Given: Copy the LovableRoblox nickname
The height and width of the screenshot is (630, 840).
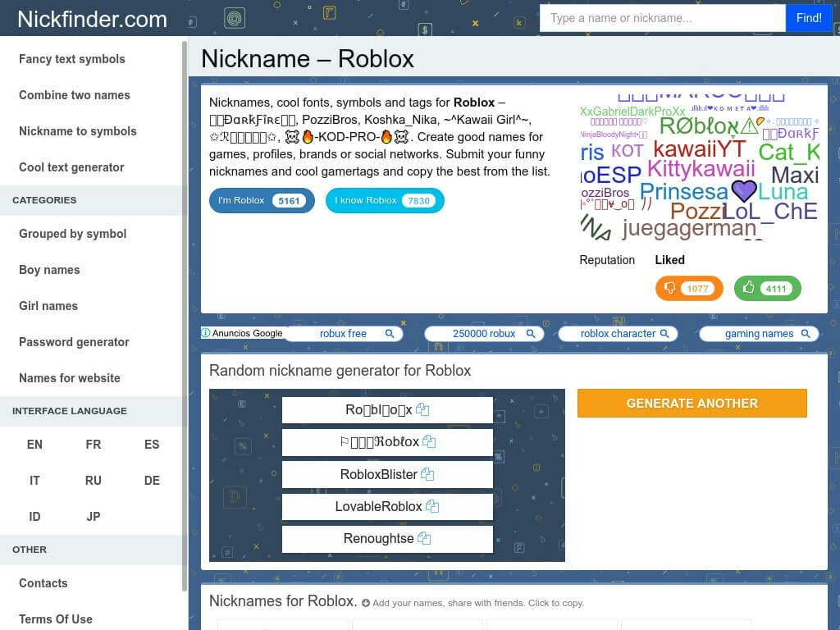Looking at the screenshot, I should click(432, 506).
